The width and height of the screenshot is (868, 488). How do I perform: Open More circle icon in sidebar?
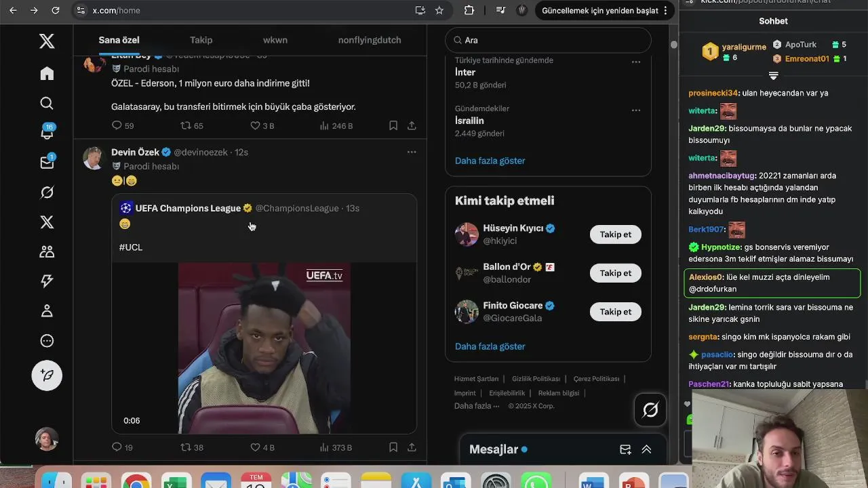tap(47, 341)
